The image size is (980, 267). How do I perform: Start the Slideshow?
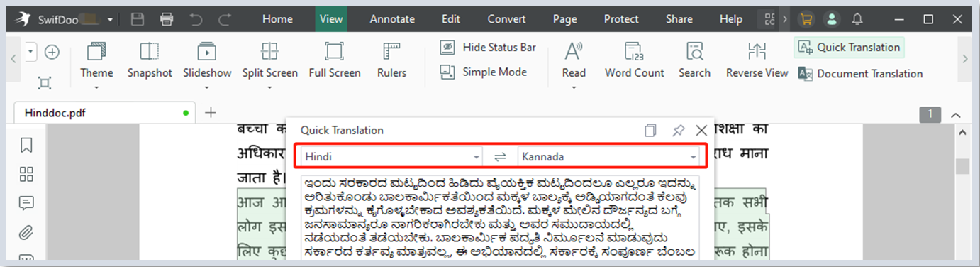(207, 60)
